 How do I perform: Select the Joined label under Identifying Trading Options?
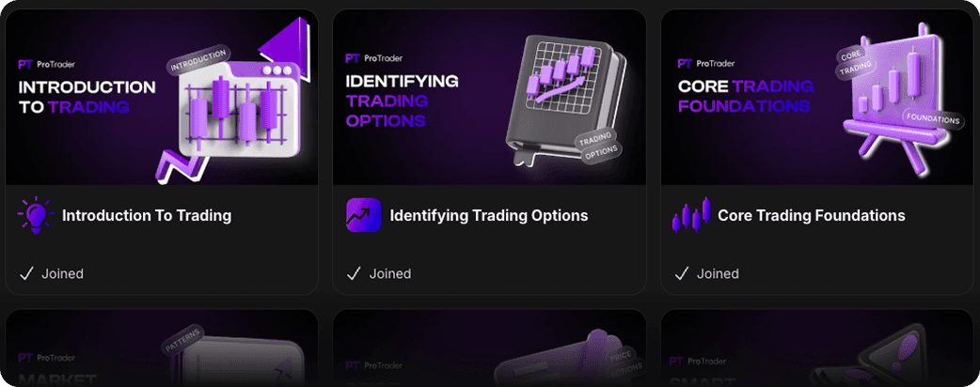tap(390, 273)
